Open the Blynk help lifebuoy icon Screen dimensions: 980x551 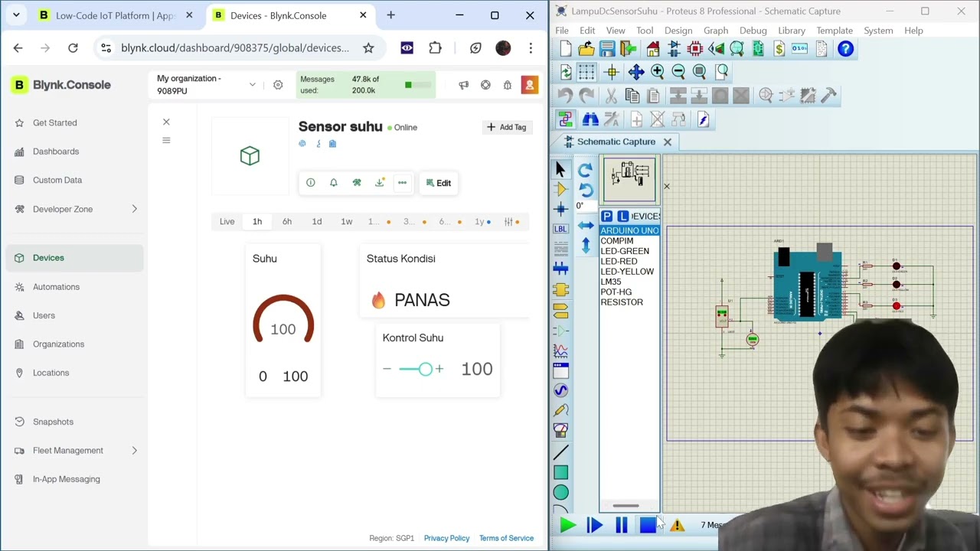(x=485, y=85)
